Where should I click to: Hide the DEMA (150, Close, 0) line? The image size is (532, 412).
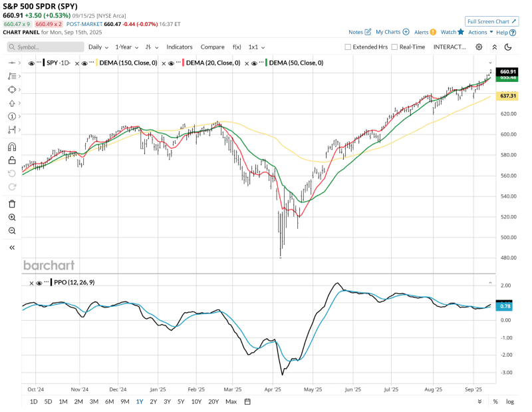(x=86, y=63)
